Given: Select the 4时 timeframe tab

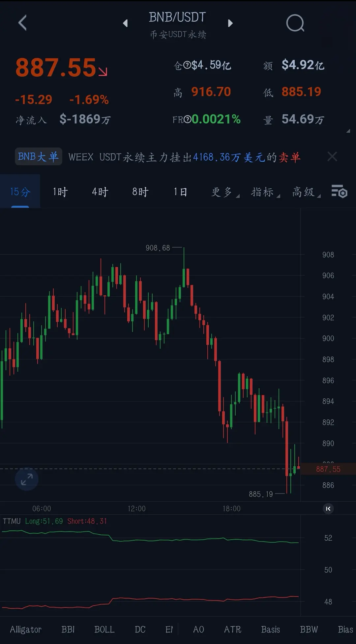Looking at the screenshot, I should coord(100,192).
